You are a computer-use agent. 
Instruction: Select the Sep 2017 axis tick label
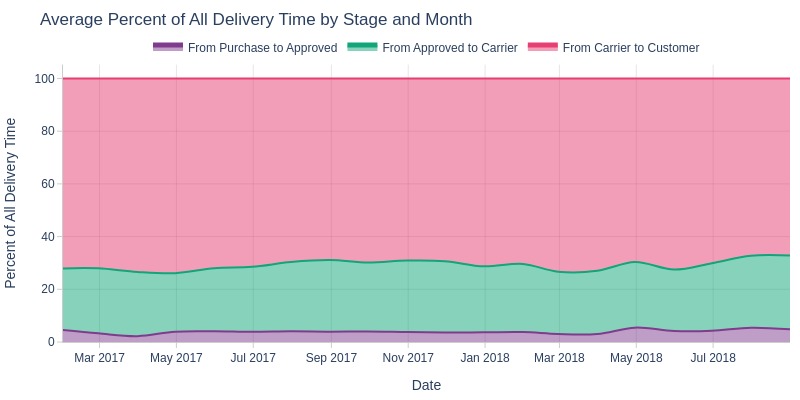331,358
